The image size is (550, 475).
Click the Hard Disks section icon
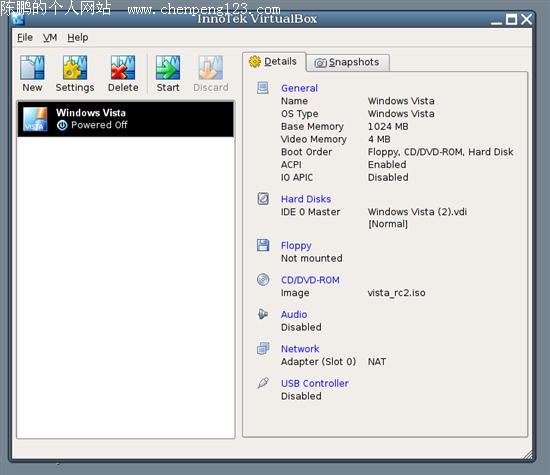[x=263, y=199]
